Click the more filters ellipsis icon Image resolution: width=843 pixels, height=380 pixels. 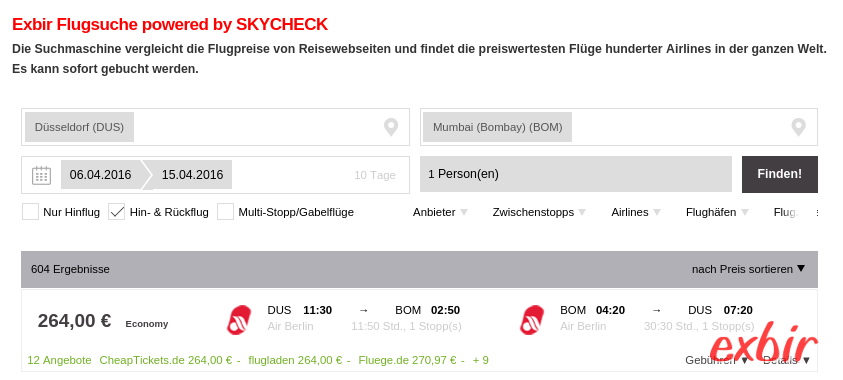(x=817, y=213)
